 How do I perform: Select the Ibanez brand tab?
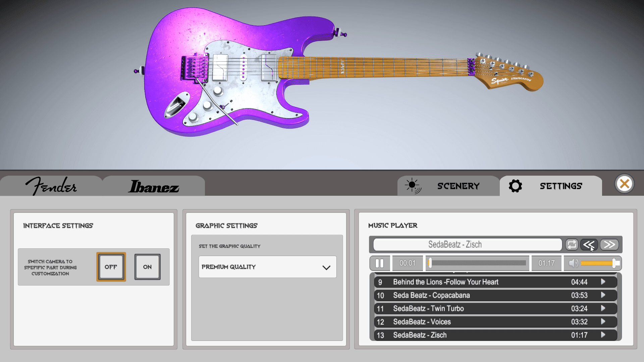(154, 187)
